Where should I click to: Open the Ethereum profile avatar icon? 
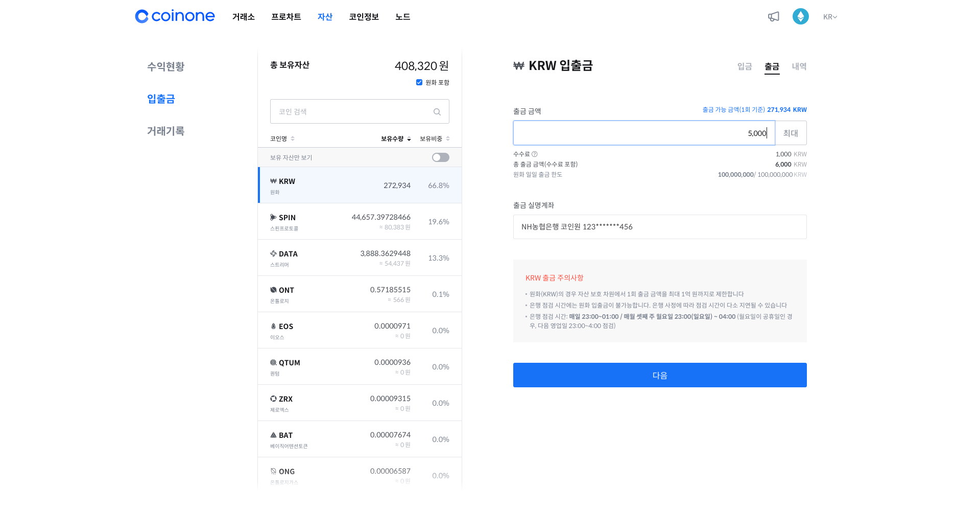(800, 16)
